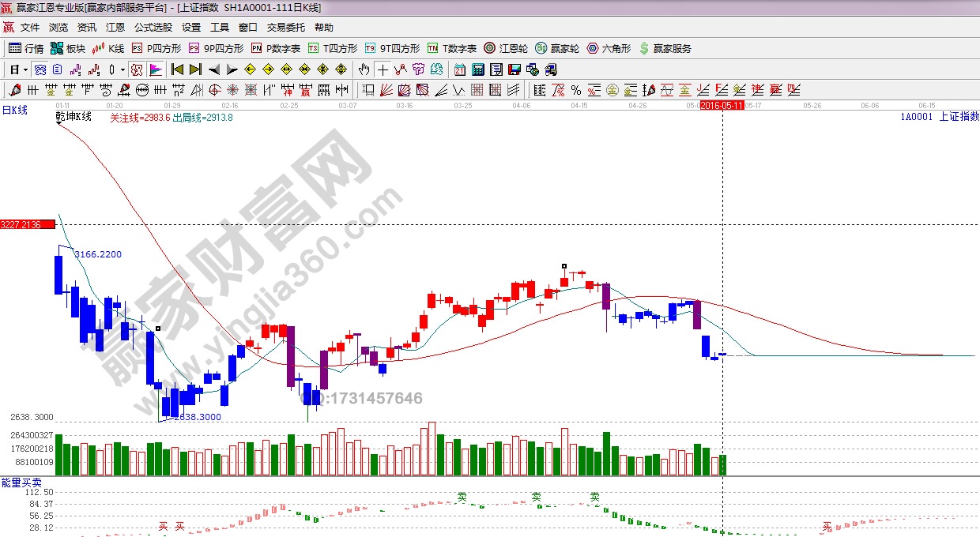The image size is (980, 537).
Task: Expand the candlestick style dropdown arrow
Action: click(121, 69)
